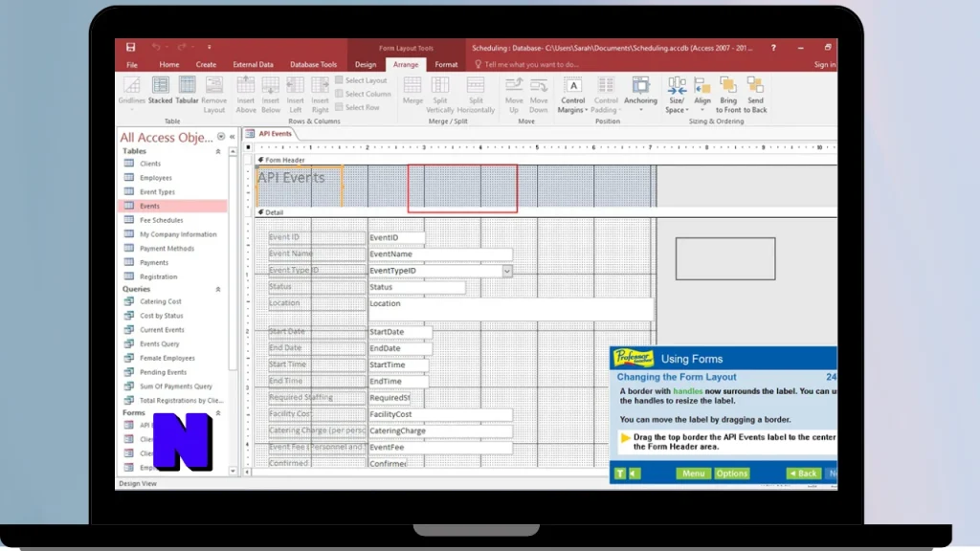Switch to the Home tab
980x551 pixels.
(x=168, y=64)
